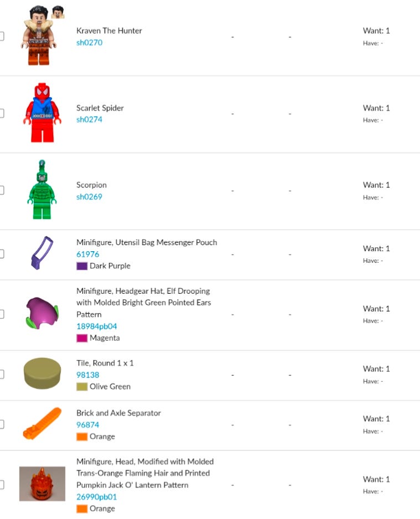Open the magenta elf hat part image
Viewport: 420px width, 519px height.
click(42, 313)
